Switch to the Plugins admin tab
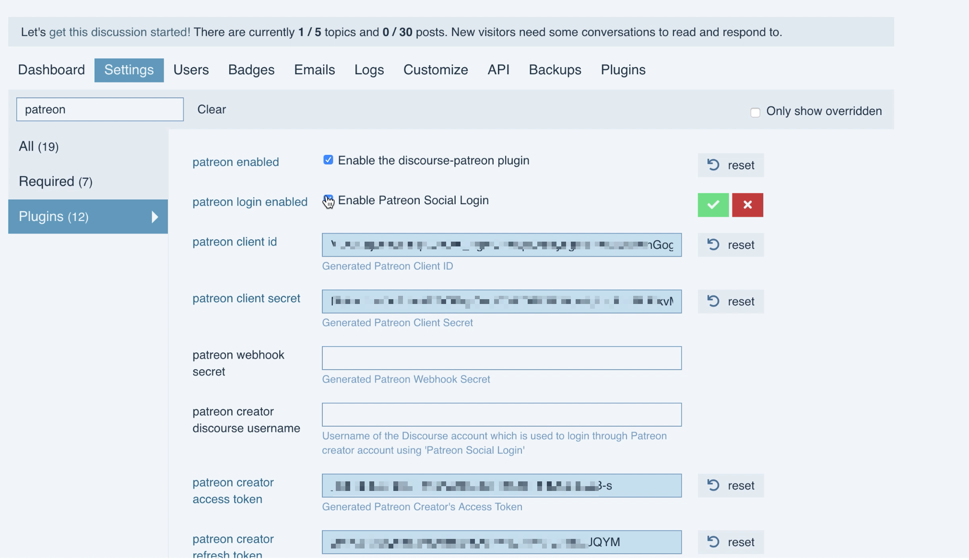Viewport: 969px width, 560px height. point(623,70)
